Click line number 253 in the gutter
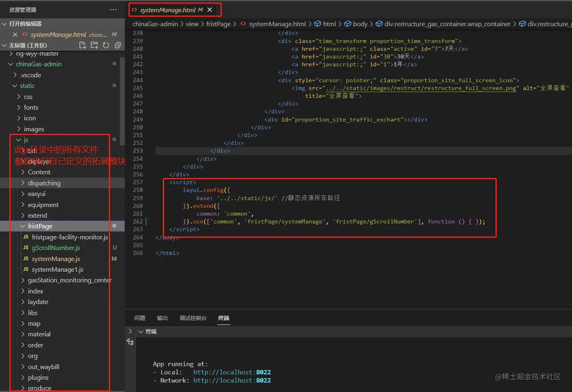Screen dimensions: 572x392 pos(138,151)
